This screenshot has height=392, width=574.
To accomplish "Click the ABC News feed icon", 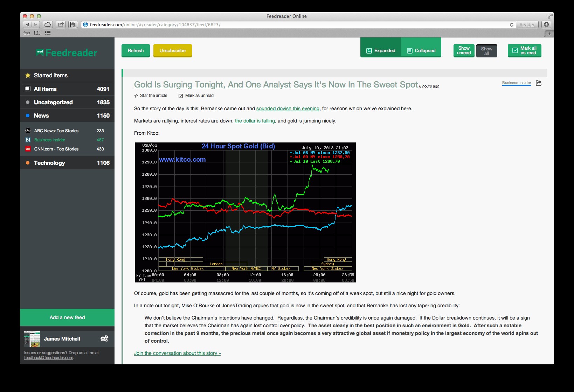I will tap(28, 131).
